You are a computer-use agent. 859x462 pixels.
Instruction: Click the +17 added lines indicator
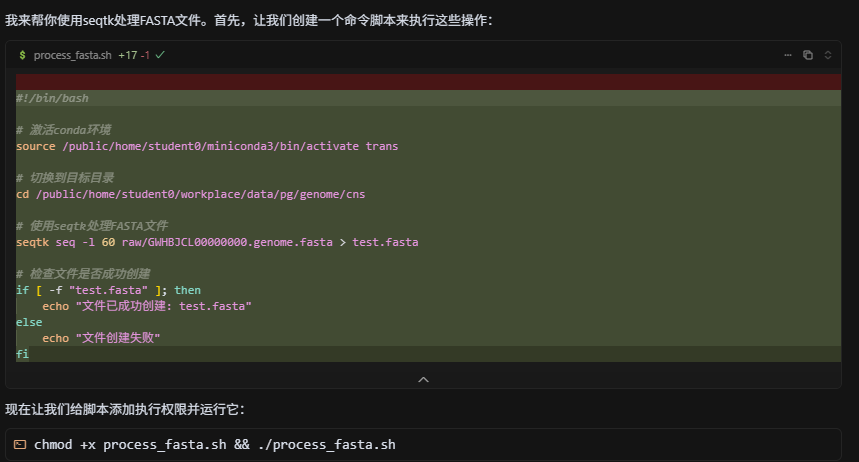click(x=127, y=55)
